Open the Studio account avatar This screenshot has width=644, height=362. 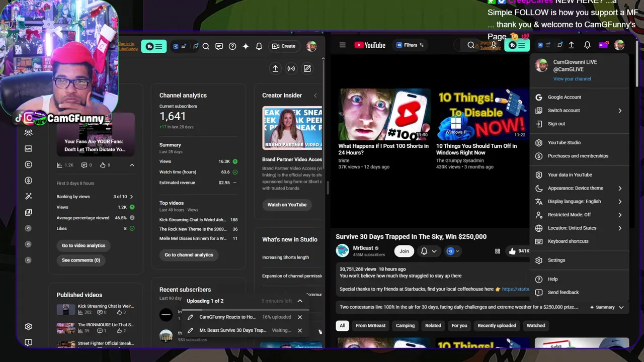(x=311, y=46)
